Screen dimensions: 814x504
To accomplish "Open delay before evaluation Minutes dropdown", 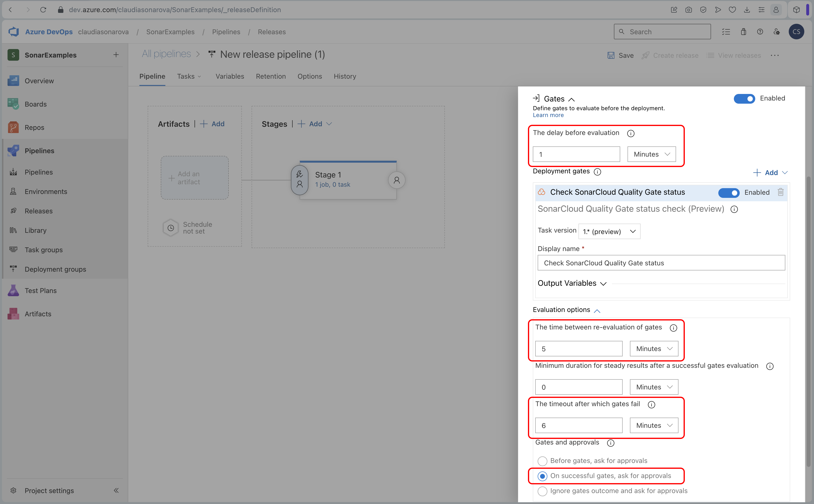I will (652, 154).
